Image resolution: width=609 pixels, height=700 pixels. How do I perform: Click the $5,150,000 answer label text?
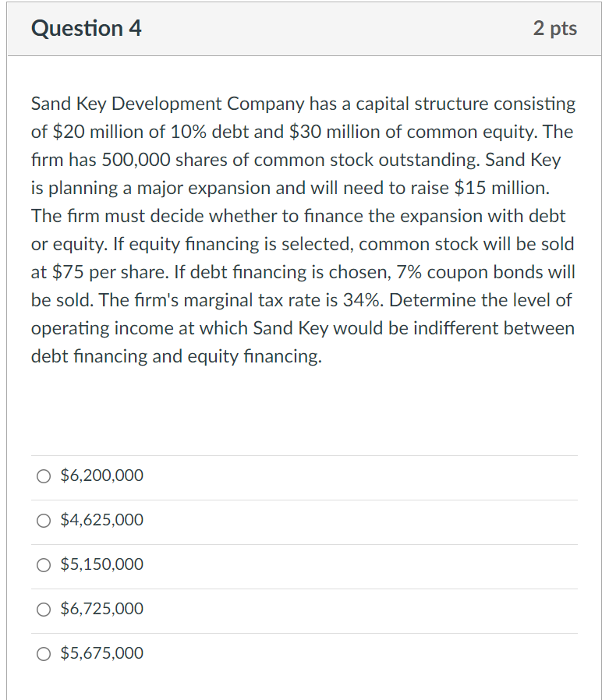tap(100, 564)
